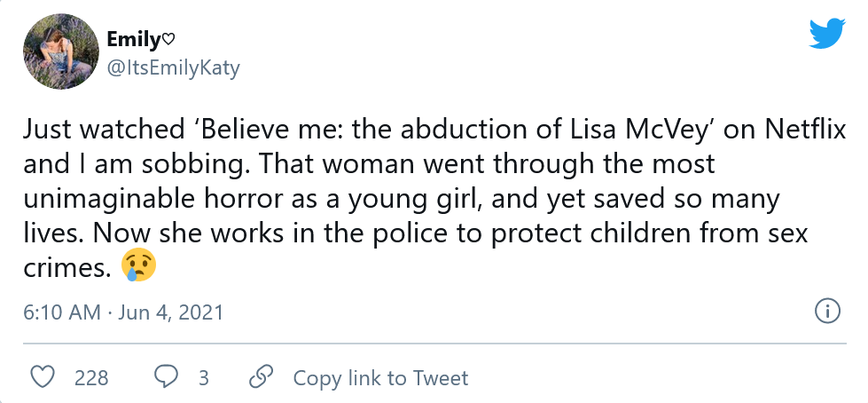Open the 6:10 AM timestamp
This screenshot has width=868, height=403.
tap(62, 312)
